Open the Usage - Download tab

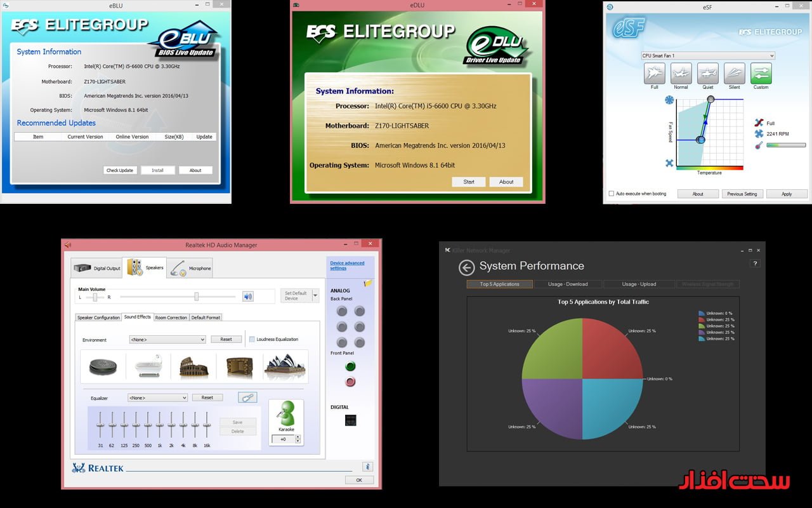coord(568,284)
